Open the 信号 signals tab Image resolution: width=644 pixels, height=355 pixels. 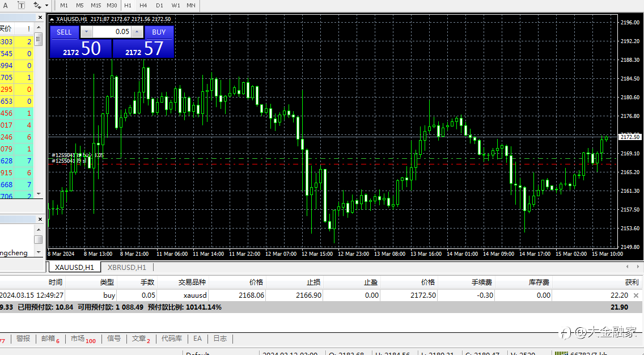(114, 339)
